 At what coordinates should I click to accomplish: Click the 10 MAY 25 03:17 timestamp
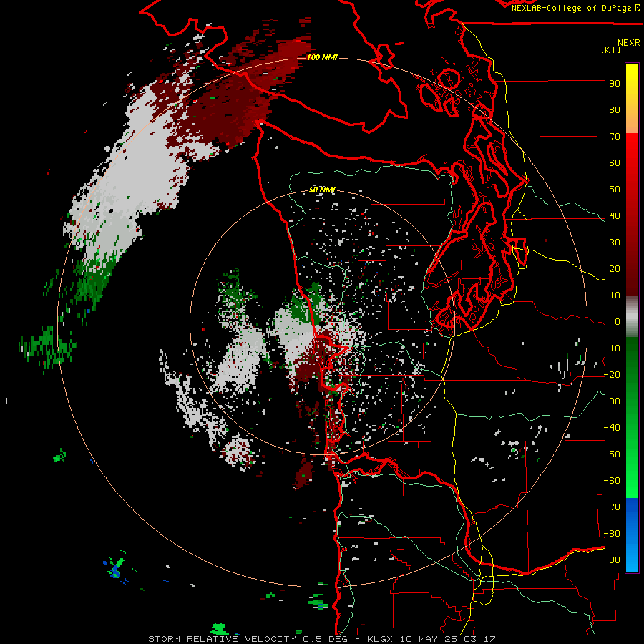[448, 639]
